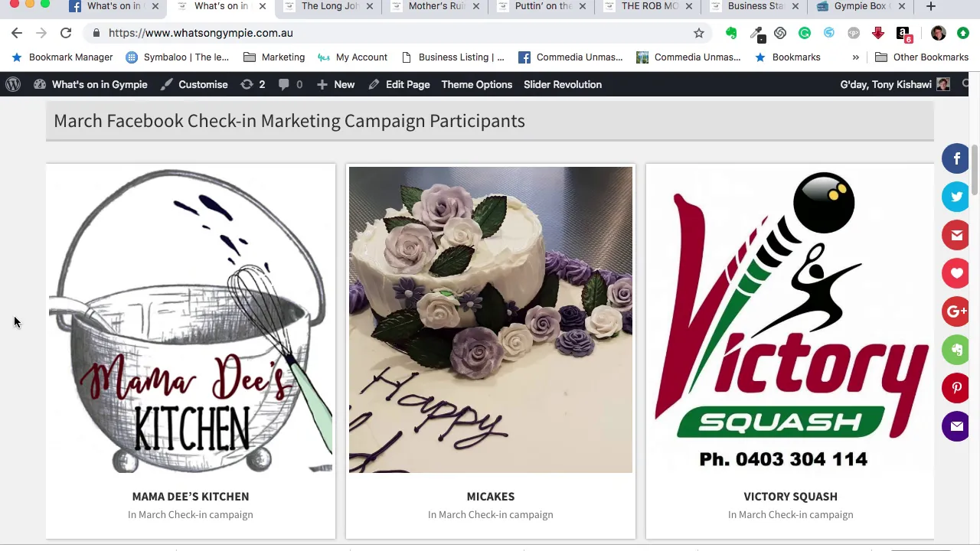Open the MICAKES listing title

click(491, 497)
